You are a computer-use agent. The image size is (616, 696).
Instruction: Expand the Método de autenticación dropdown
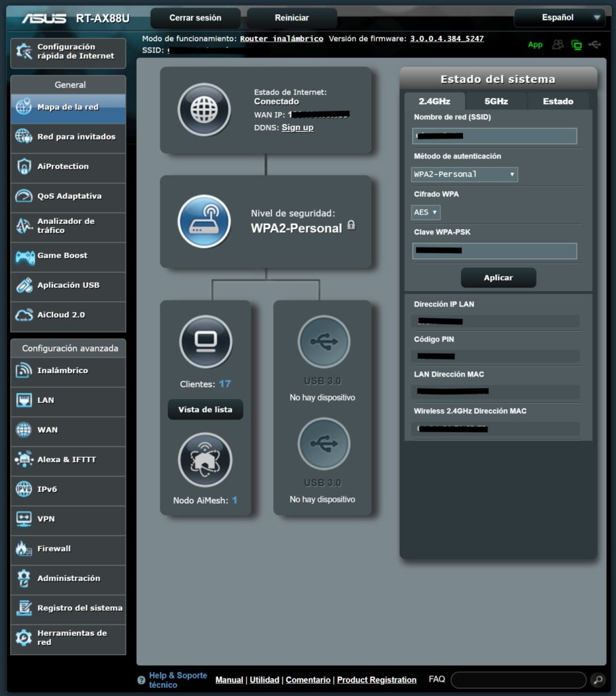(464, 175)
